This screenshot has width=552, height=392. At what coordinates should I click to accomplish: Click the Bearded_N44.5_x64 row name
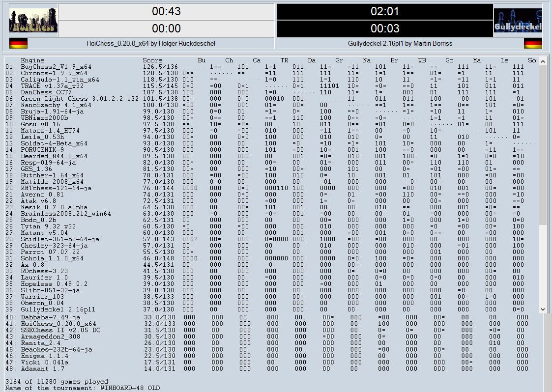54,156
